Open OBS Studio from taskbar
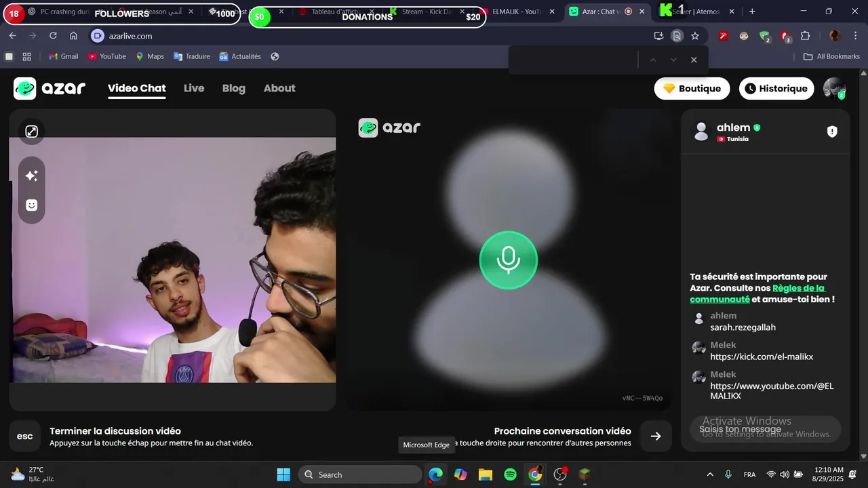Image resolution: width=868 pixels, height=488 pixels. (560, 474)
